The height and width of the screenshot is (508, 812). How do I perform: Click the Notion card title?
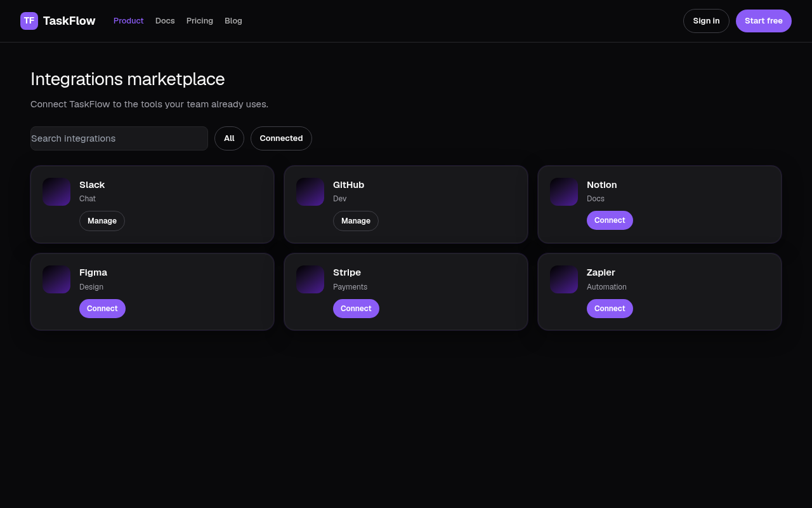(601, 185)
